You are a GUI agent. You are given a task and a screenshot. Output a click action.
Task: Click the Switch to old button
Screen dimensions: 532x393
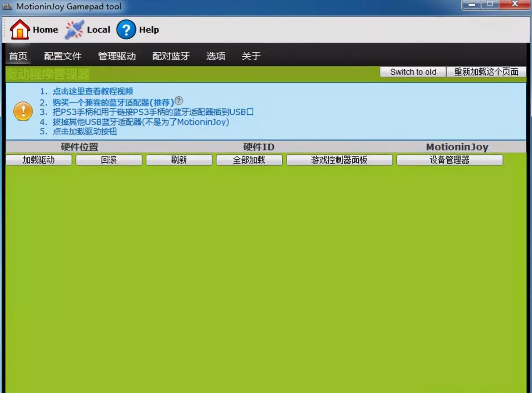pos(413,72)
